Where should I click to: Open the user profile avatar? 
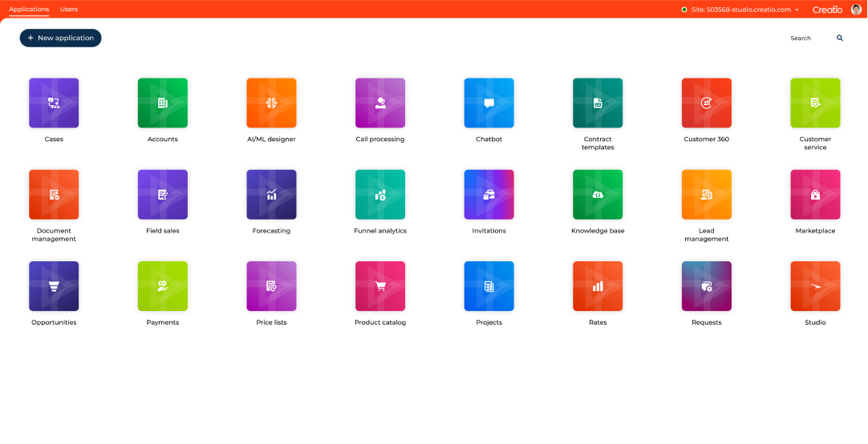click(x=856, y=10)
